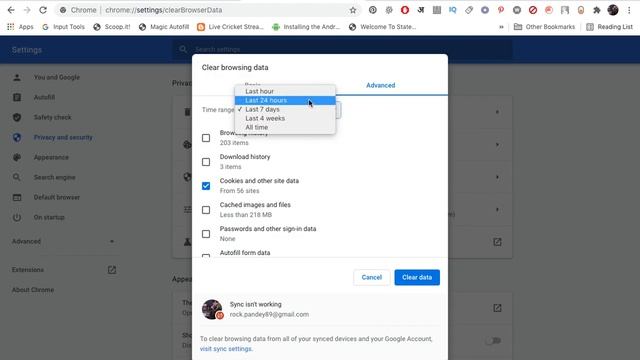The width and height of the screenshot is (640, 360).
Task: Open Default browser section
Action: click(57, 197)
